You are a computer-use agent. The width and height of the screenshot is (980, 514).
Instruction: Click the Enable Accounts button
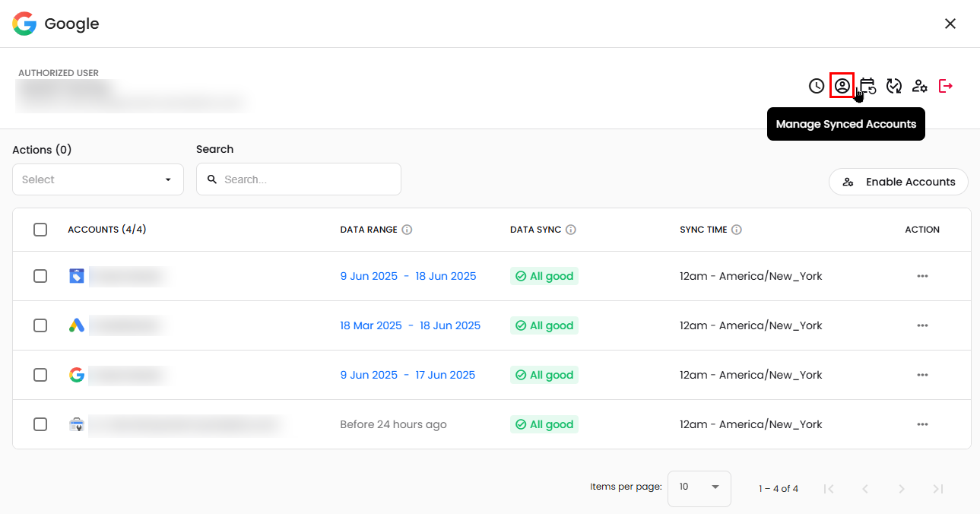click(898, 182)
